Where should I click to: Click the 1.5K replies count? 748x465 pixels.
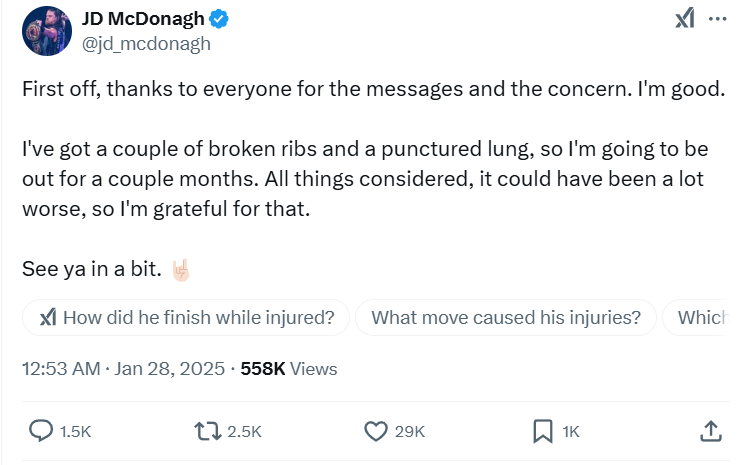point(76,432)
